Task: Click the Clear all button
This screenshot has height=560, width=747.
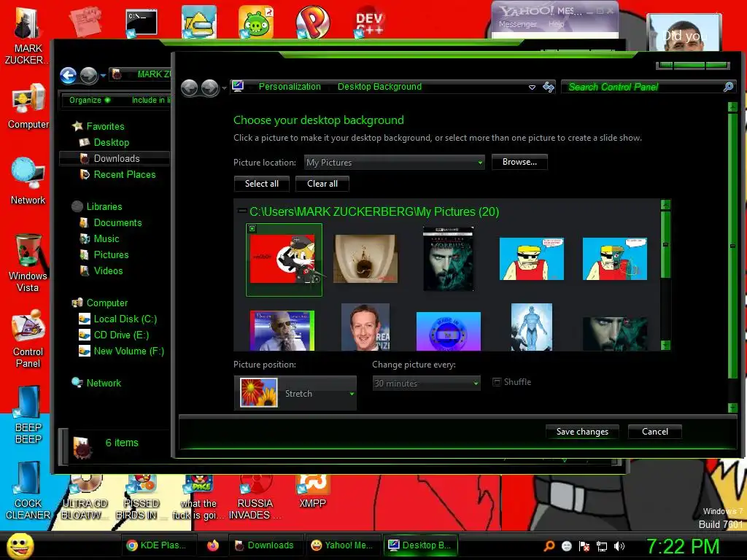Action: coord(322,183)
